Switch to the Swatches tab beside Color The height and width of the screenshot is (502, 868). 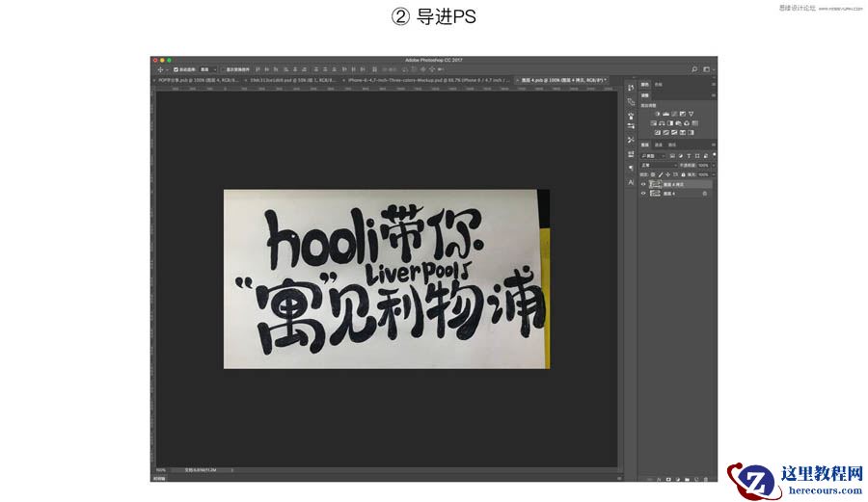(x=659, y=85)
